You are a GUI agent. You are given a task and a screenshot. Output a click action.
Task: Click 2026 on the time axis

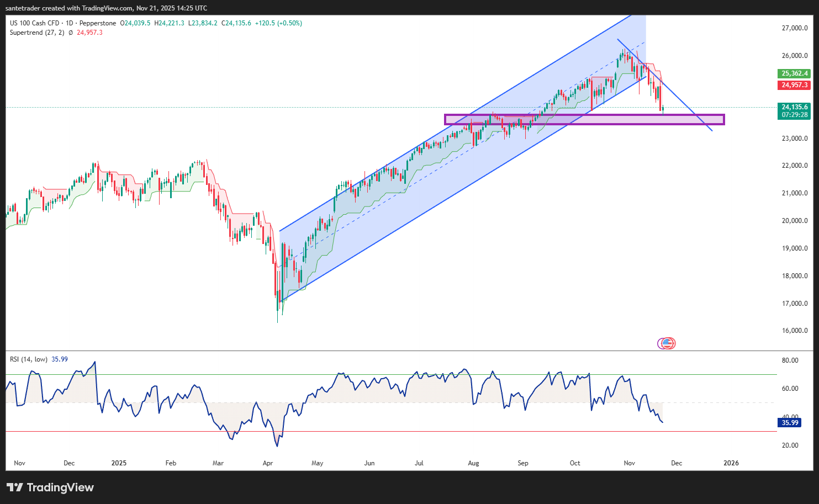[731, 463]
